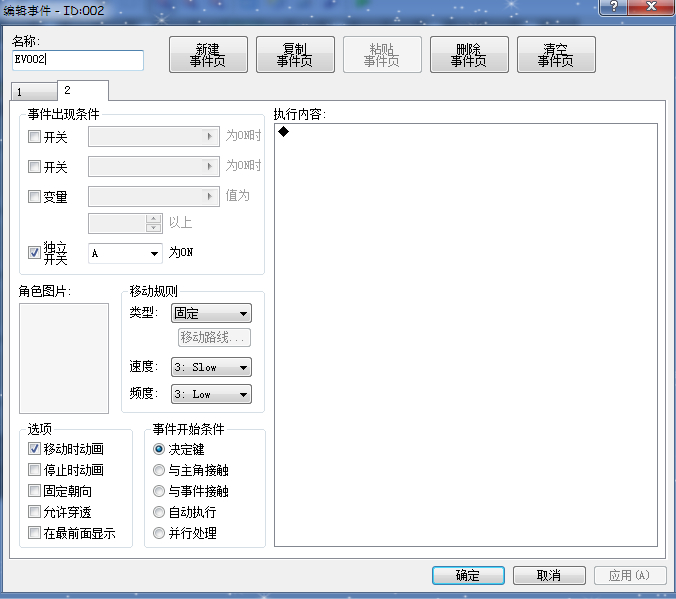Click the help question mark button
Viewport: 676px width, 599px height.
pyautogui.click(x=613, y=6)
